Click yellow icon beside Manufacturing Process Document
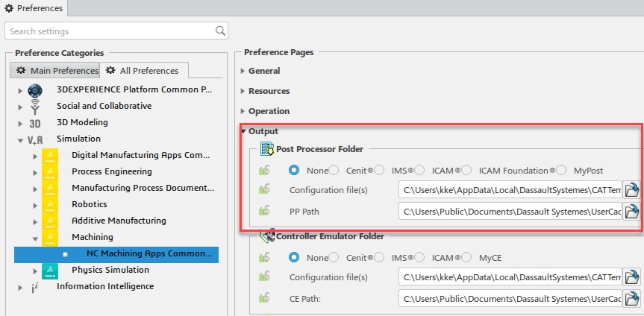The height and width of the screenshot is (316, 644). point(50,189)
